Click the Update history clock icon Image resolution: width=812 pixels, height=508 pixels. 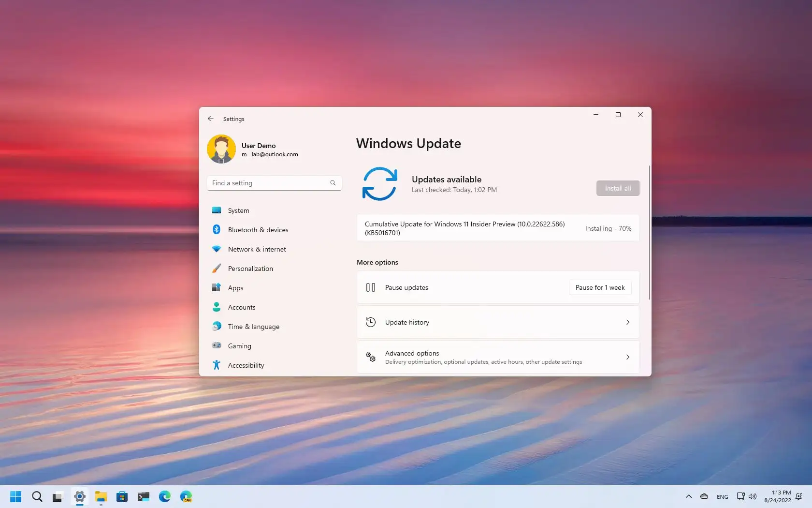[371, 322]
